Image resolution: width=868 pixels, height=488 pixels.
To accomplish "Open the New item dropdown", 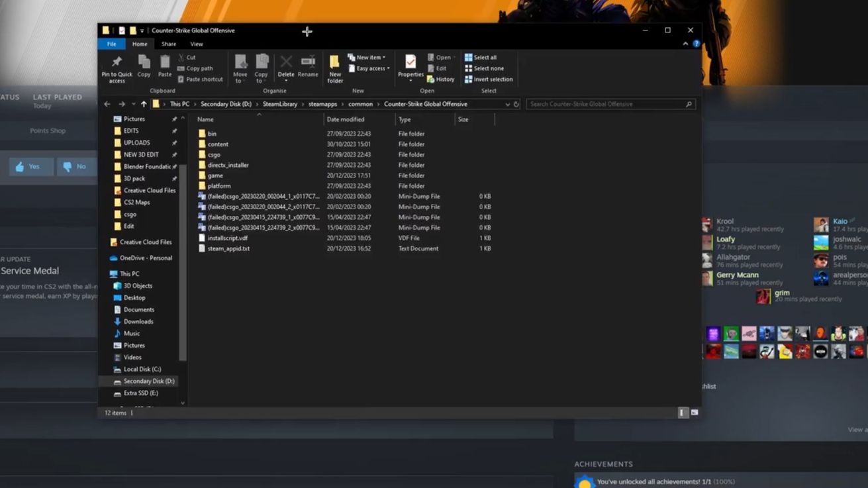I will pos(367,58).
